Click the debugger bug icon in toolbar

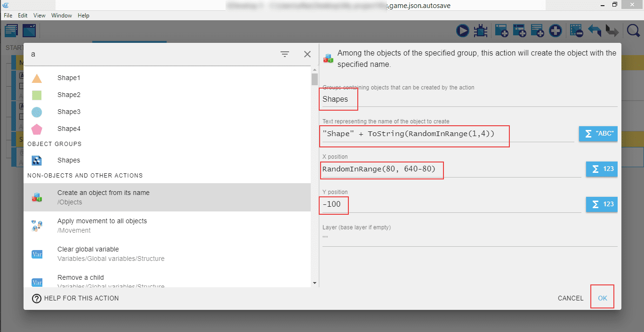[x=481, y=31]
